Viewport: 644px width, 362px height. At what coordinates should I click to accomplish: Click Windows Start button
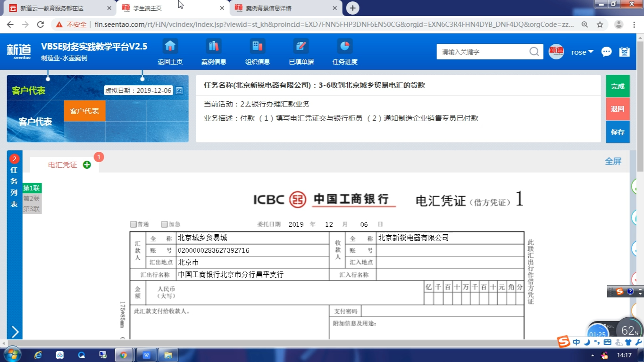pyautogui.click(x=11, y=354)
